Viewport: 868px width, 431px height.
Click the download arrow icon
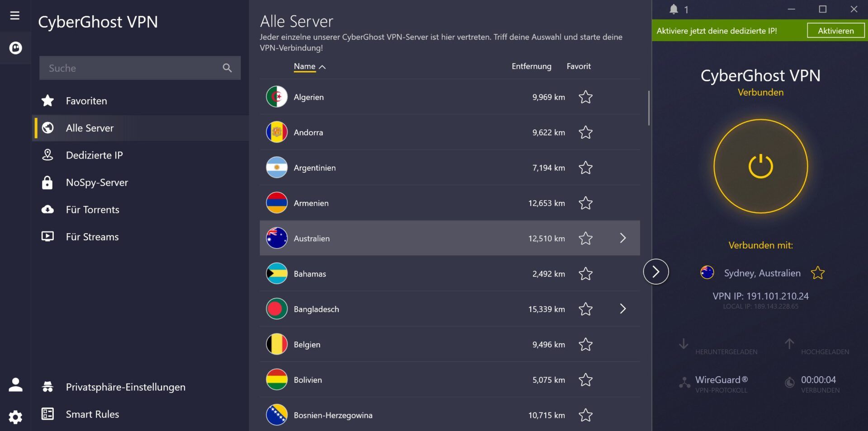click(684, 344)
